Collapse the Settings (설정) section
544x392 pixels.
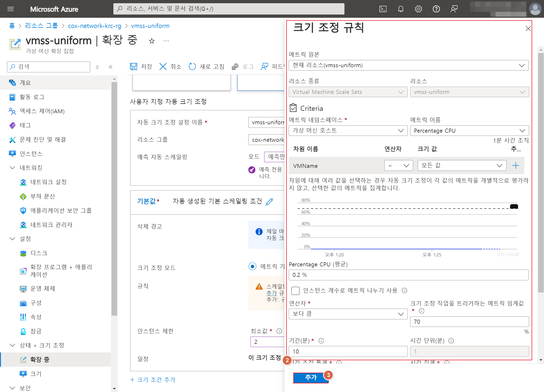(x=12, y=239)
